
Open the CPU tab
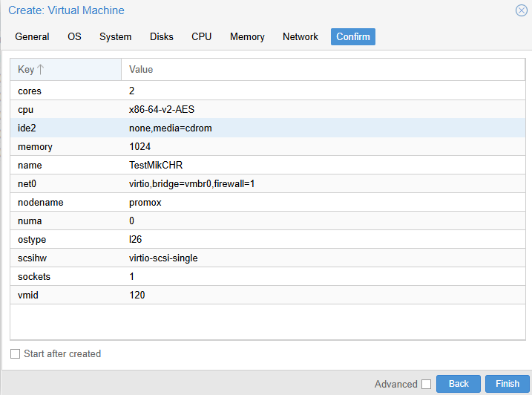point(202,36)
